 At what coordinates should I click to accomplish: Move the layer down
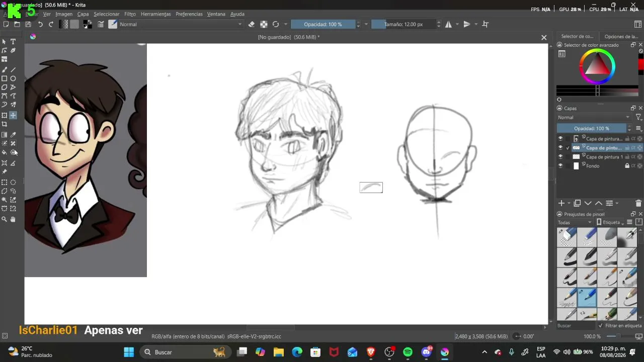(588, 203)
